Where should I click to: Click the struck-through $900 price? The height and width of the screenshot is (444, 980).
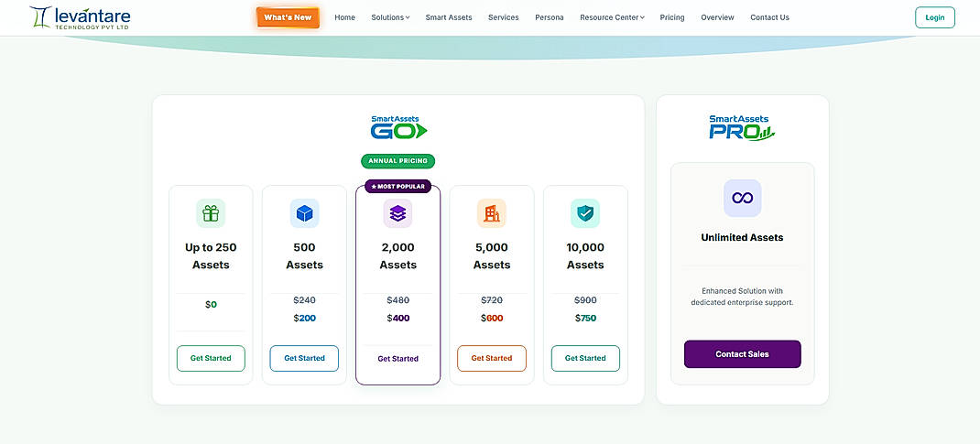pyautogui.click(x=585, y=300)
